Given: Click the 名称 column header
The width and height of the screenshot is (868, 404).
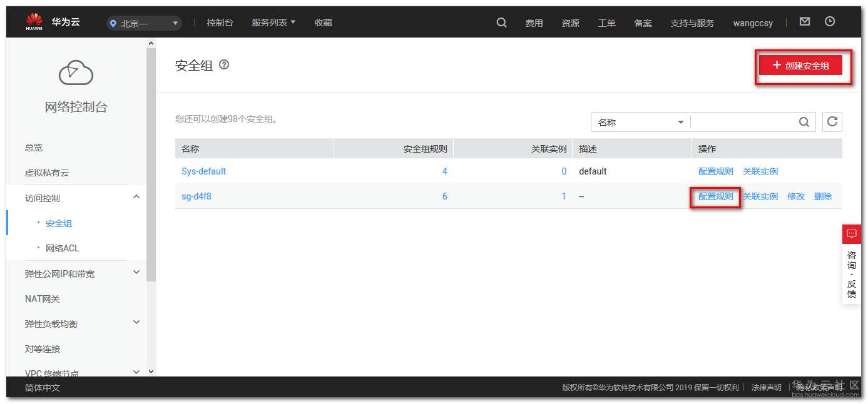Looking at the screenshot, I should (190, 149).
